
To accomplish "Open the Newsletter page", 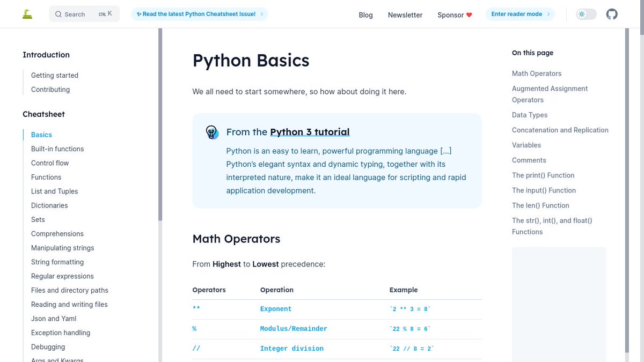I will (405, 15).
